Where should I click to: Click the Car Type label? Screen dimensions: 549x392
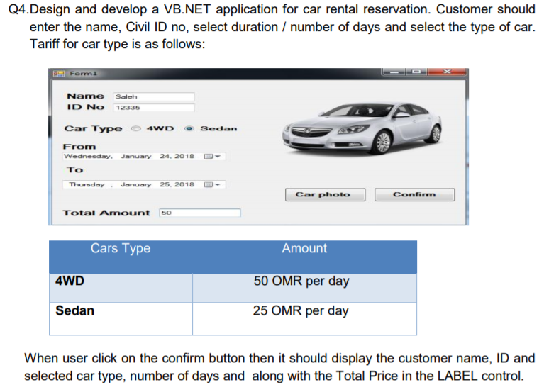coord(93,129)
